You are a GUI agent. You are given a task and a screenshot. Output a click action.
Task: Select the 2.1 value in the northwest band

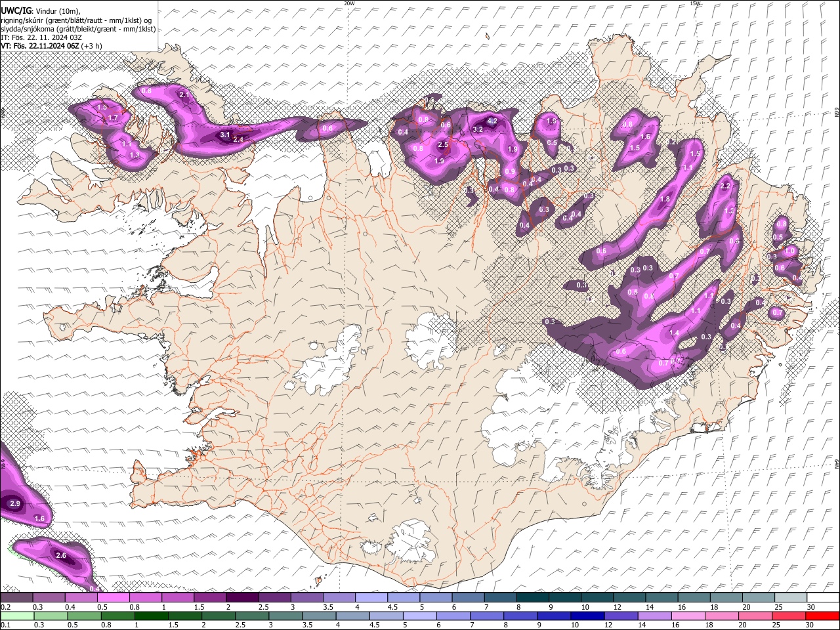click(x=184, y=95)
